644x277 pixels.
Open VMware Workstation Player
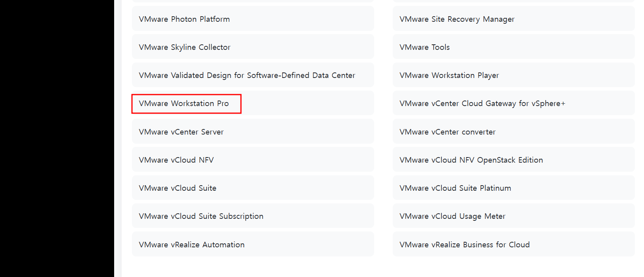click(514, 75)
